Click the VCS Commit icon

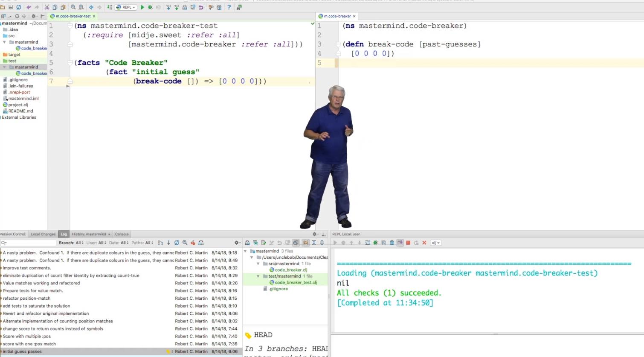[x=177, y=7]
